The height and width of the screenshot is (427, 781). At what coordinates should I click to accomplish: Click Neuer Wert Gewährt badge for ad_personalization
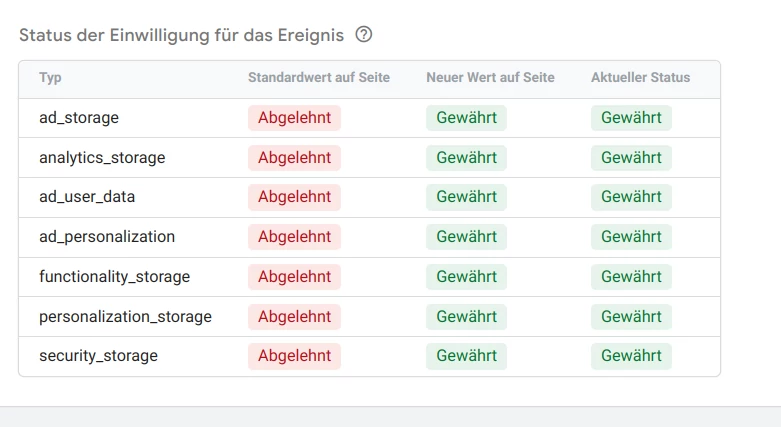point(466,237)
